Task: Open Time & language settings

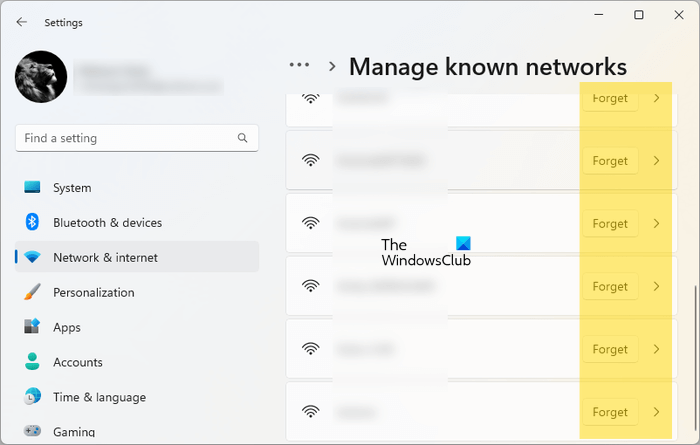Action: tap(99, 397)
